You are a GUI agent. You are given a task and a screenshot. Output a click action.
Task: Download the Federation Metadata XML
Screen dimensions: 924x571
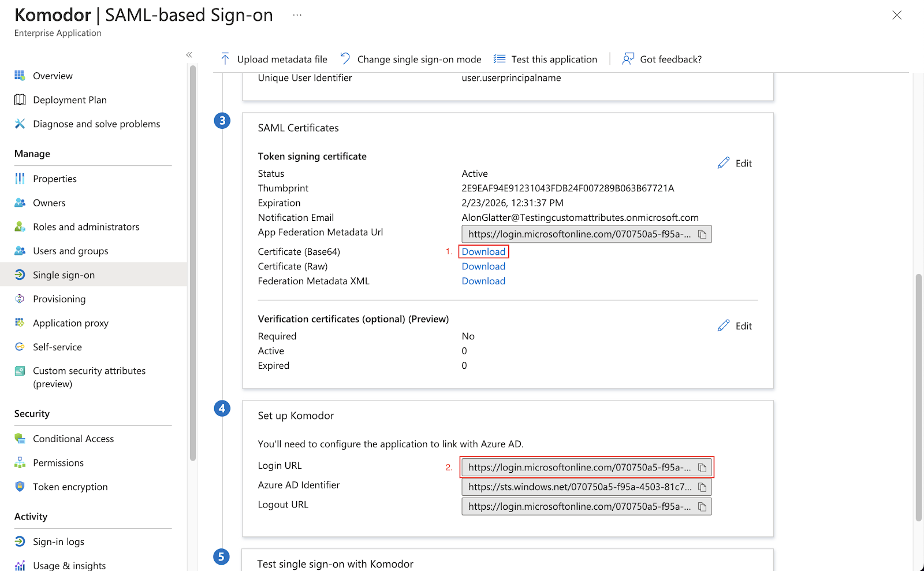483,281
